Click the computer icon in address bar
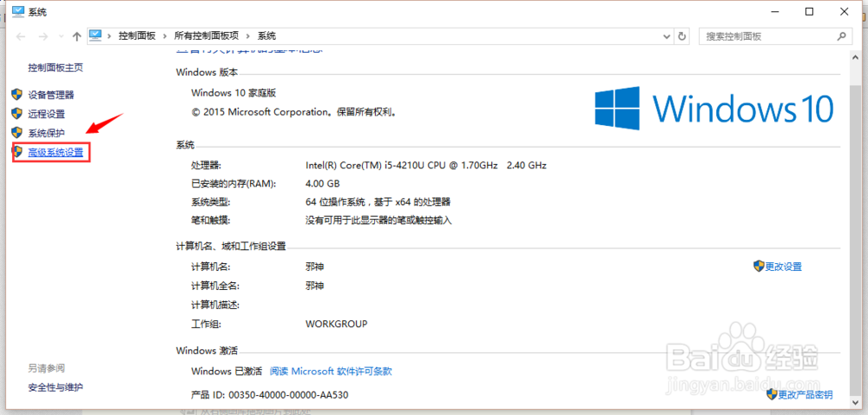This screenshot has width=868, height=415. click(95, 36)
